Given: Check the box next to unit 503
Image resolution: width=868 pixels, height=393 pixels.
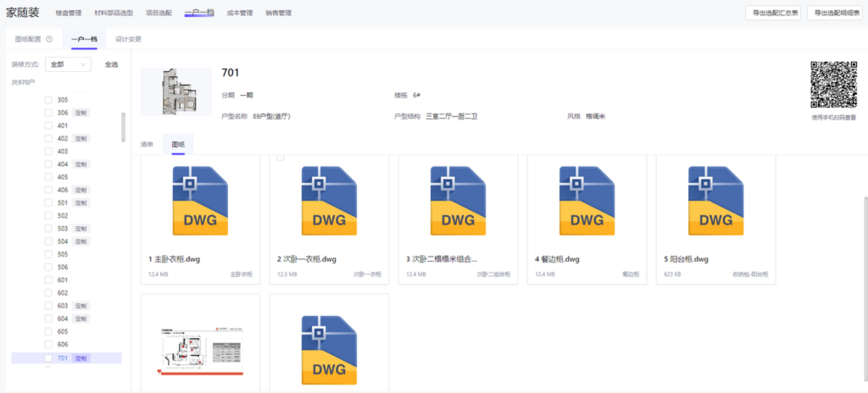Looking at the screenshot, I should pyautogui.click(x=48, y=229).
